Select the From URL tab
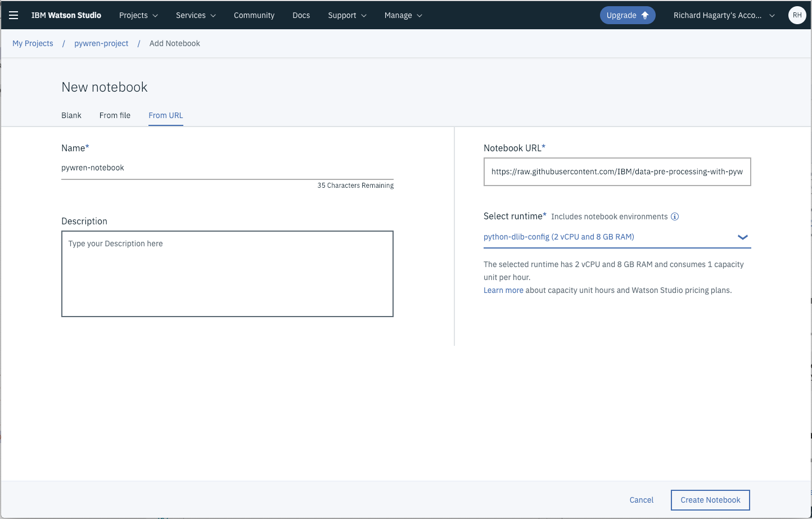The height and width of the screenshot is (519, 812). [x=166, y=115]
